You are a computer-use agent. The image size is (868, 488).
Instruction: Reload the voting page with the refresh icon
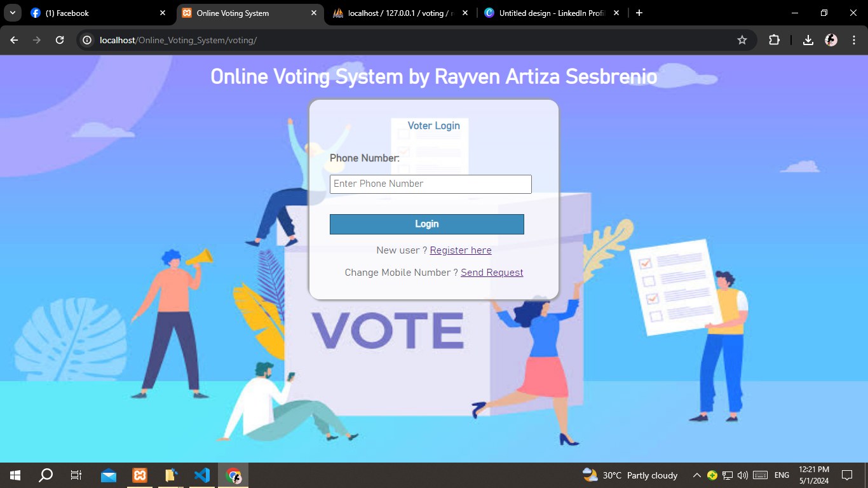pos(59,39)
